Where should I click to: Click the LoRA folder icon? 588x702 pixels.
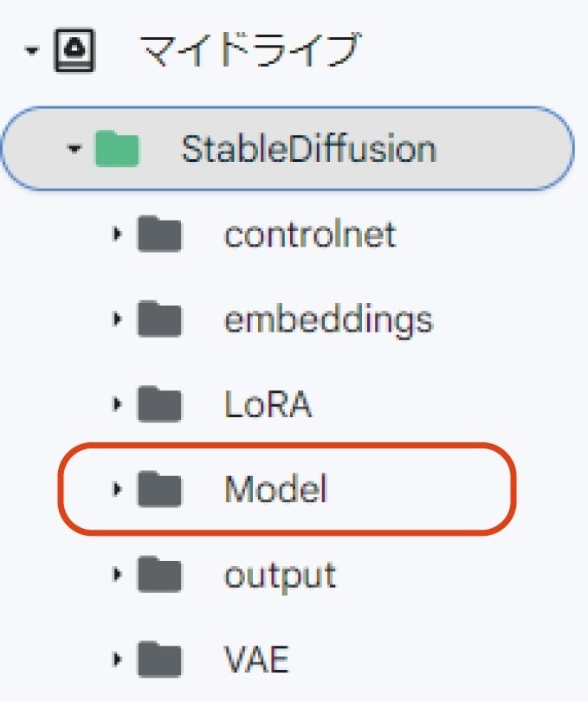[x=159, y=405]
